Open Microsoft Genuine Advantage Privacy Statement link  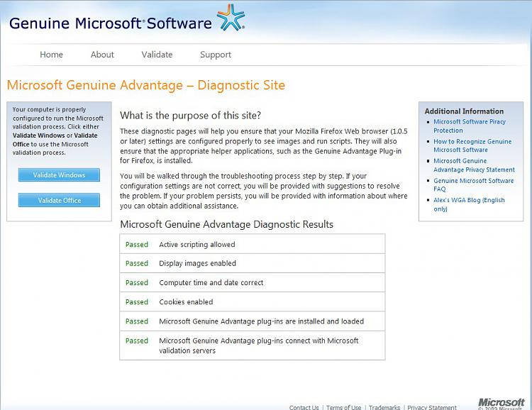[x=474, y=165]
